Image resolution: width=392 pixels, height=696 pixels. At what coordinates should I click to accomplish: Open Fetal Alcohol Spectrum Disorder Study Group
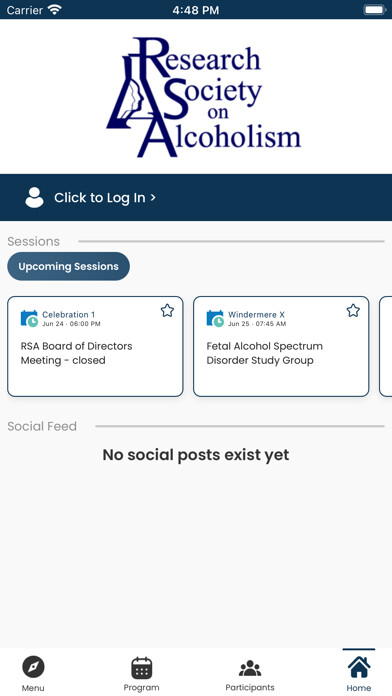click(281, 346)
